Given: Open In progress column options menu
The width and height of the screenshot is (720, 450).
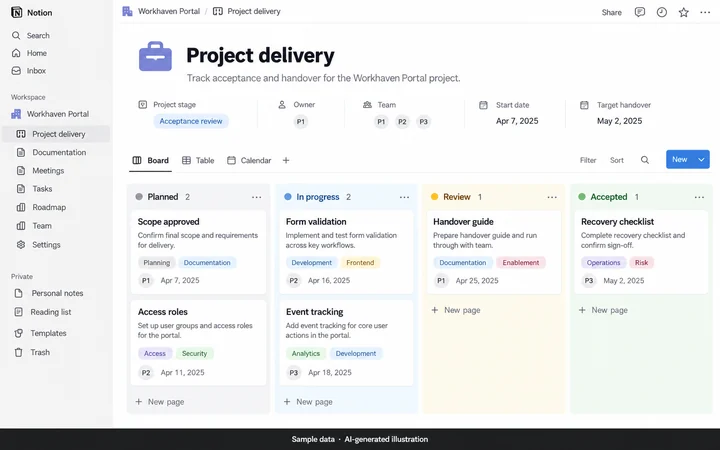Looking at the screenshot, I should [x=405, y=197].
